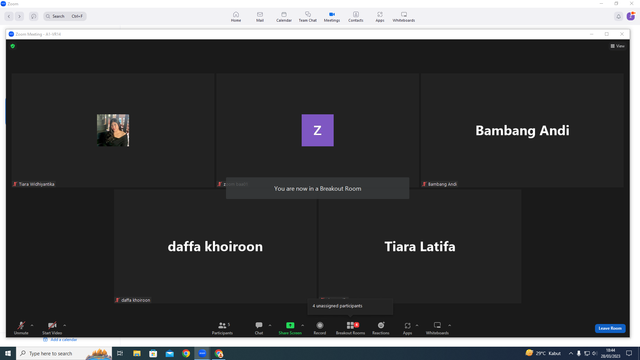Click the 4 unassigned participants tooltip

coord(350,306)
